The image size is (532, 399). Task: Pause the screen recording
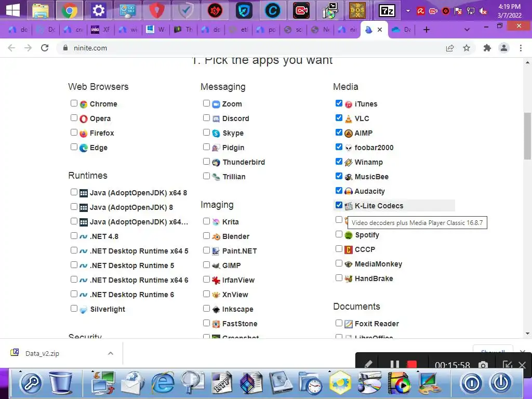tap(395, 365)
